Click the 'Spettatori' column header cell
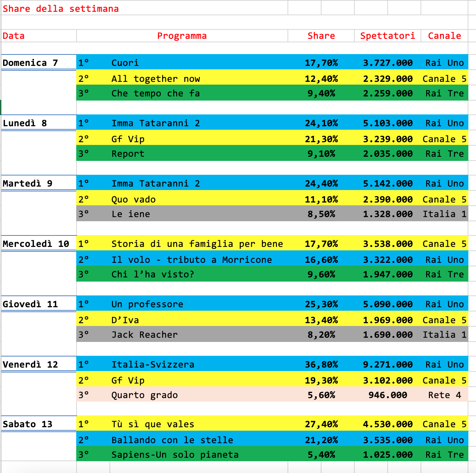The image size is (476, 473). [387, 36]
